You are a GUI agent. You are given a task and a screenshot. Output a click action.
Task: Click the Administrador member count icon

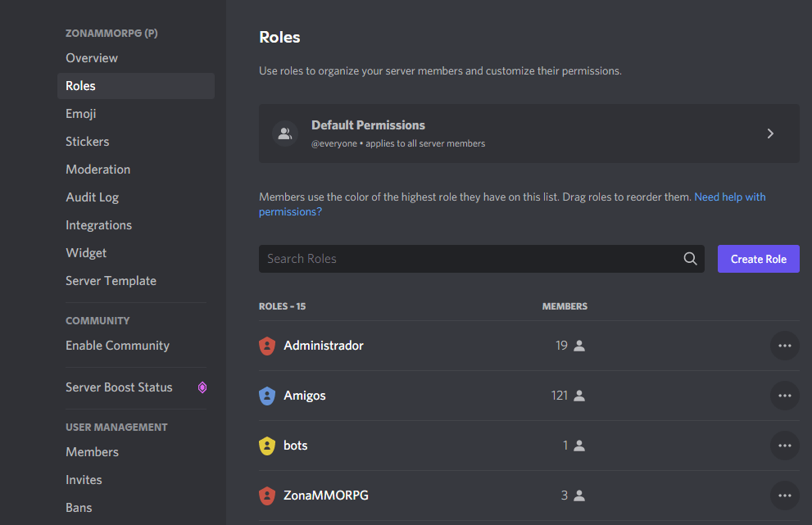(x=579, y=346)
